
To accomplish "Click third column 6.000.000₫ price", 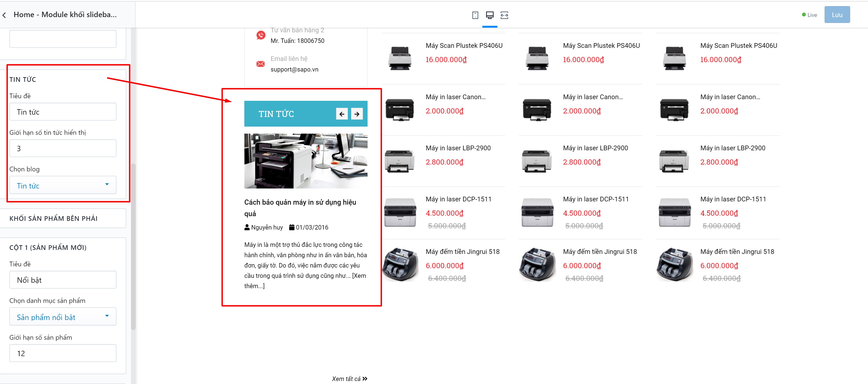I will [719, 266].
